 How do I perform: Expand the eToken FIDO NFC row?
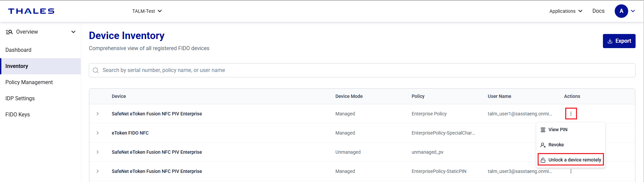(x=98, y=133)
